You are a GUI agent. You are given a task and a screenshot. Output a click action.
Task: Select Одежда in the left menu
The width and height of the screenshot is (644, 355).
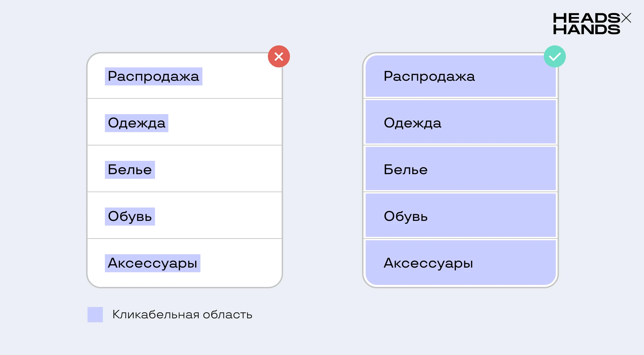(x=137, y=123)
